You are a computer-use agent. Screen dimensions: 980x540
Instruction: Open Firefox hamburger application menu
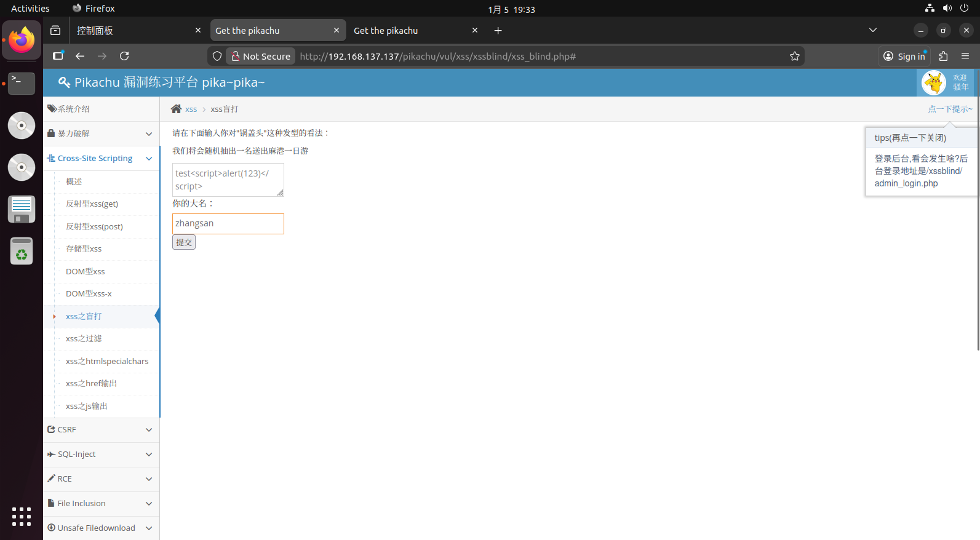965,56
